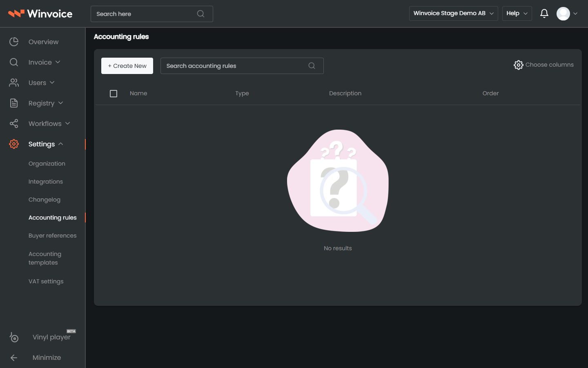Expand the Users menu chevron

[x=52, y=83]
